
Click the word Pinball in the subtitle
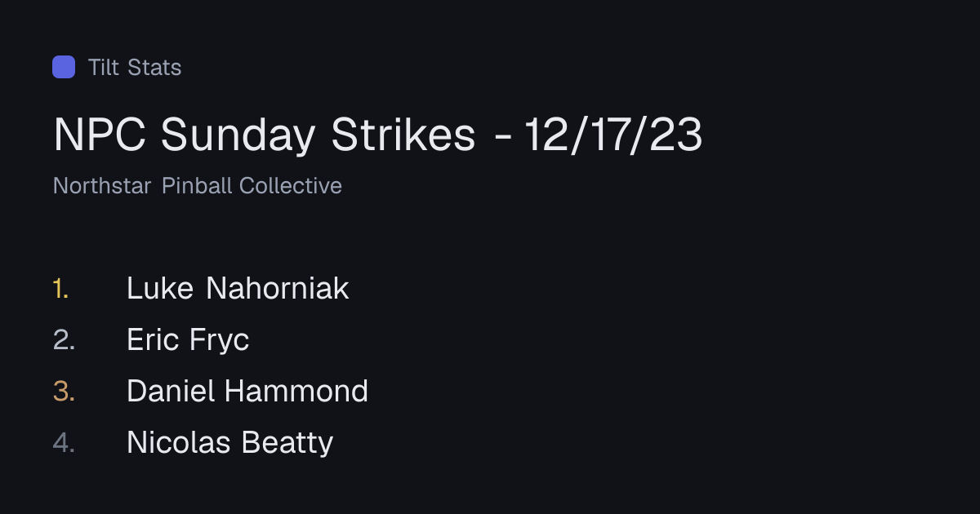click(197, 186)
